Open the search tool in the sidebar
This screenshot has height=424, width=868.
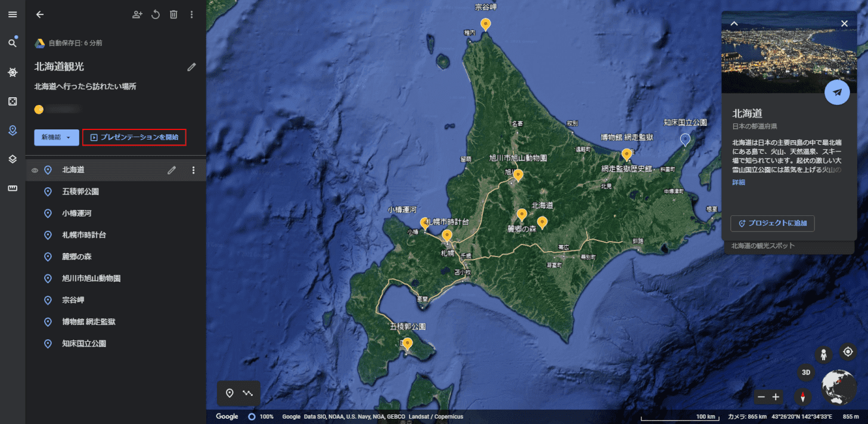pos(13,43)
